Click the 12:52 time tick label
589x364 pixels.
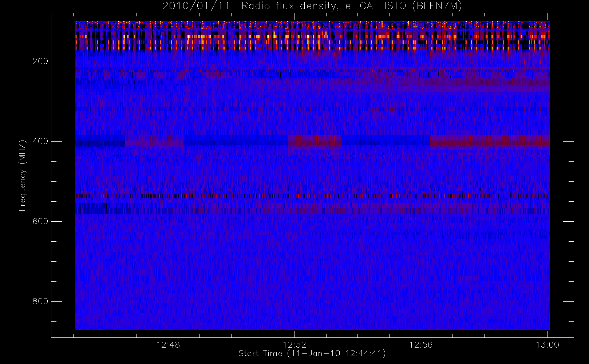294,345
